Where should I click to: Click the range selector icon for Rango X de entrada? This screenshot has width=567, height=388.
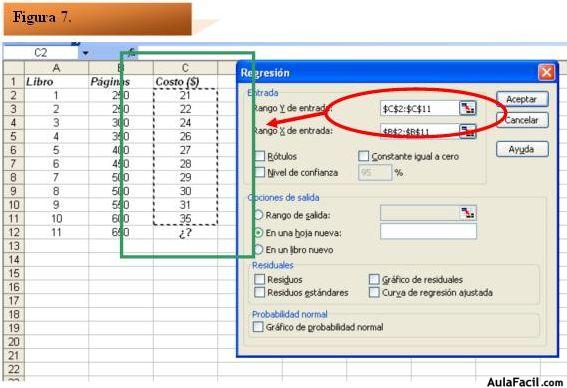coord(468,131)
